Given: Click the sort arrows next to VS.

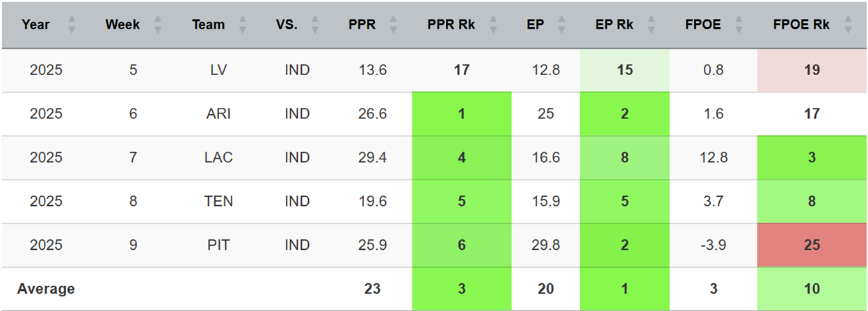Looking at the screenshot, I should pos(314,25).
